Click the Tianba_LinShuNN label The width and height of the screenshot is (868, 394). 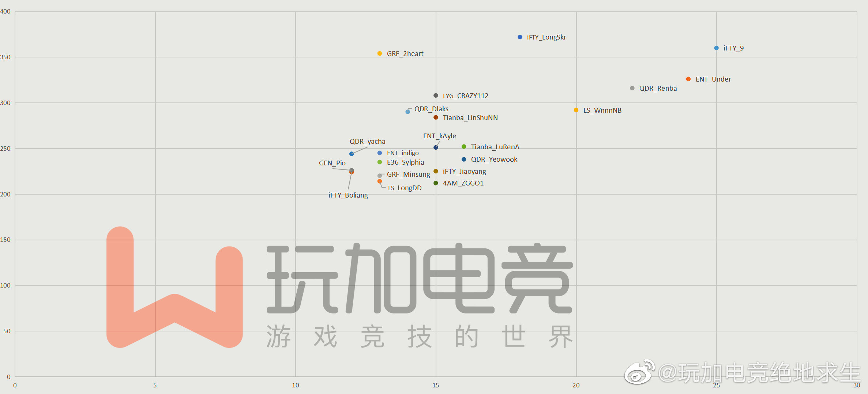click(470, 118)
